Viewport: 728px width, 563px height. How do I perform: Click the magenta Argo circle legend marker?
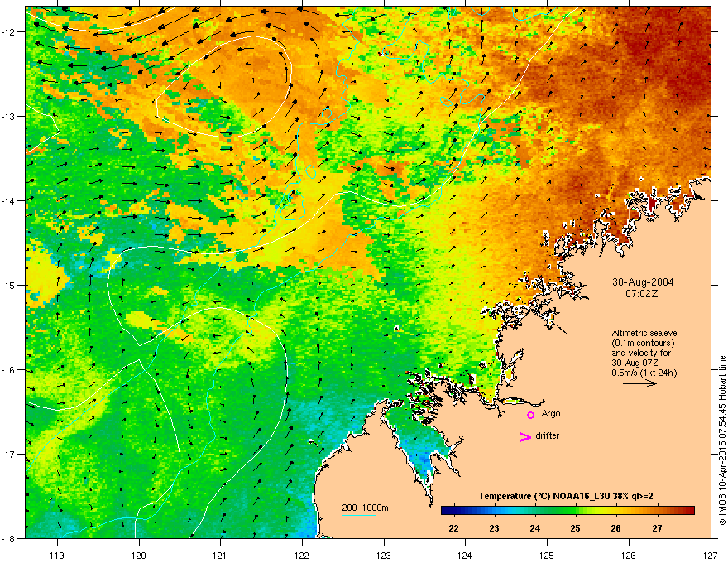pyautogui.click(x=530, y=415)
